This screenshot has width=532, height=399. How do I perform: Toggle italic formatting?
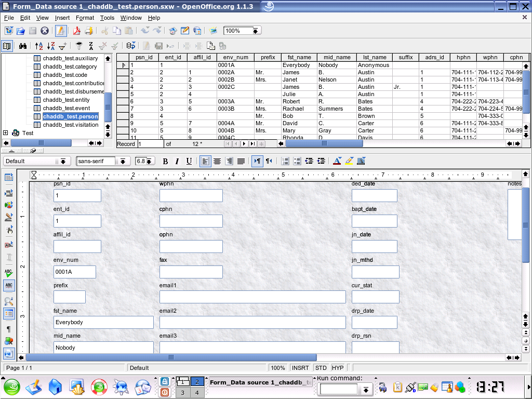(x=177, y=161)
